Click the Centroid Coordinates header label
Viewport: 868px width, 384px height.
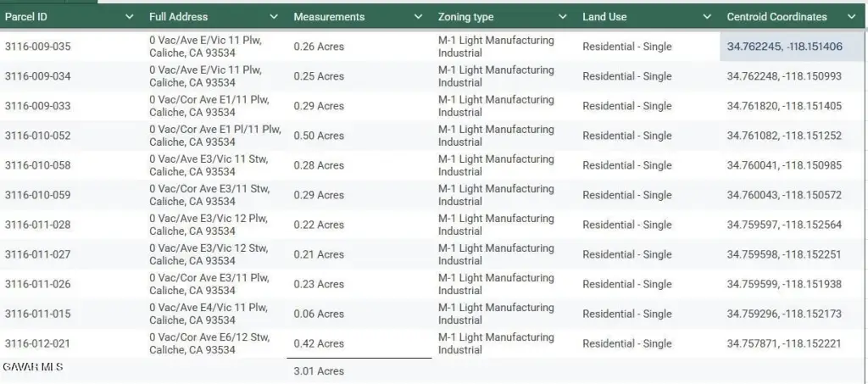pyautogui.click(x=776, y=17)
